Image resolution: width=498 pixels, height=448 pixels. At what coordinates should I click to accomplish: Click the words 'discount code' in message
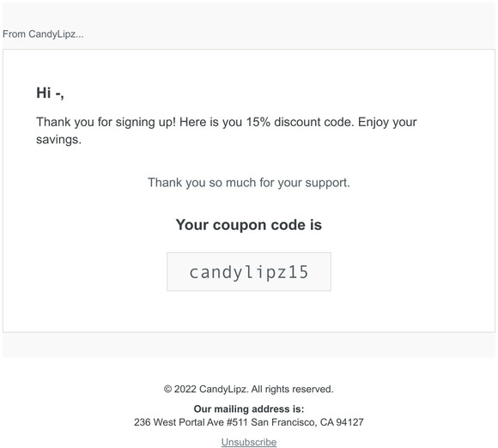pyautogui.click(x=313, y=122)
